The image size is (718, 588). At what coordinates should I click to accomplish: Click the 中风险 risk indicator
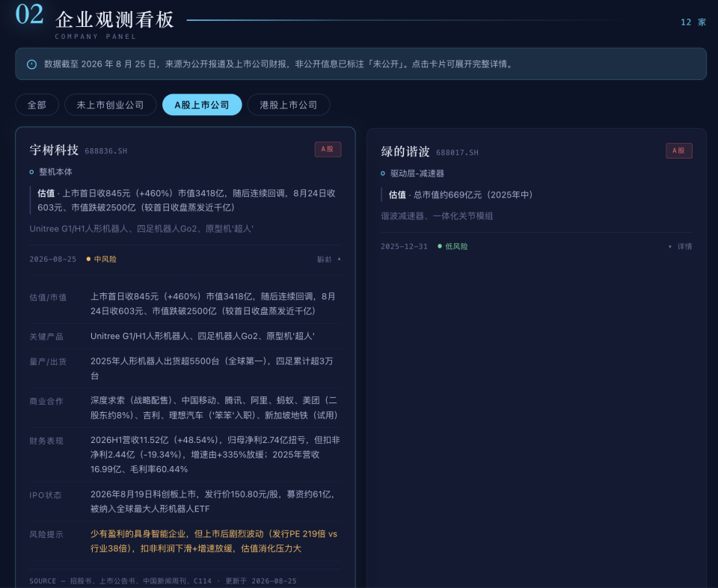[102, 260]
